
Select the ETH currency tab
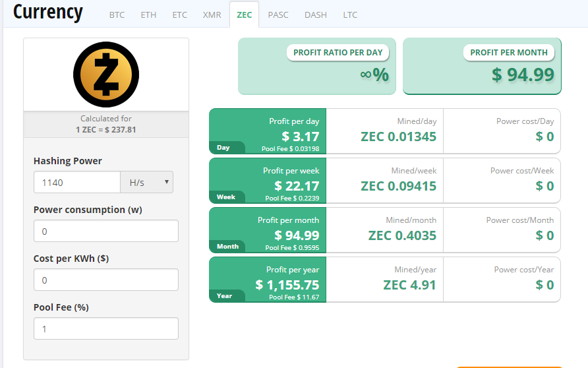click(x=148, y=15)
